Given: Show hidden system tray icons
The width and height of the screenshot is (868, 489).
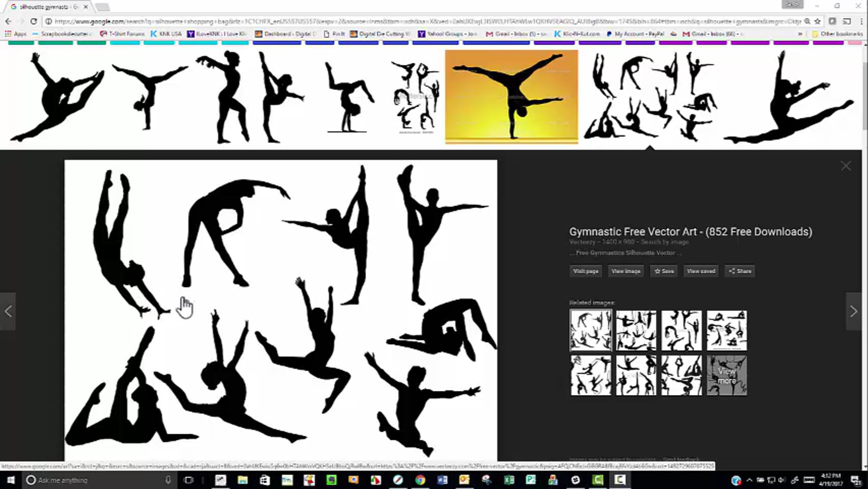Looking at the screenshot, I should click(x=749, y=480).
